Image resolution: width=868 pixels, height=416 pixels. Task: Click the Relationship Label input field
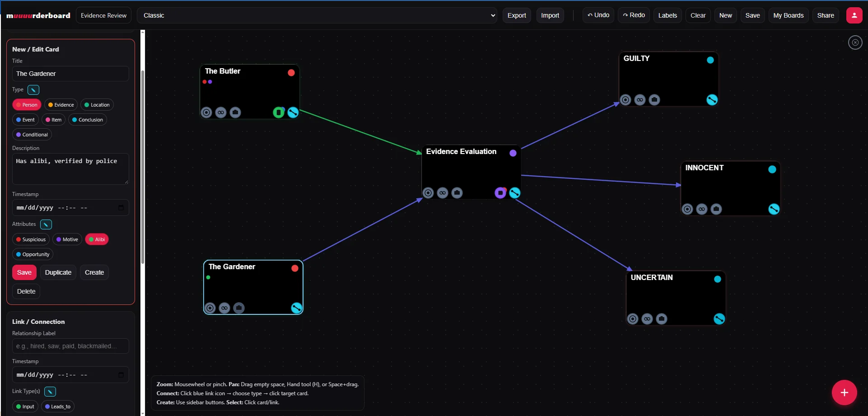[x=70, y=346]
